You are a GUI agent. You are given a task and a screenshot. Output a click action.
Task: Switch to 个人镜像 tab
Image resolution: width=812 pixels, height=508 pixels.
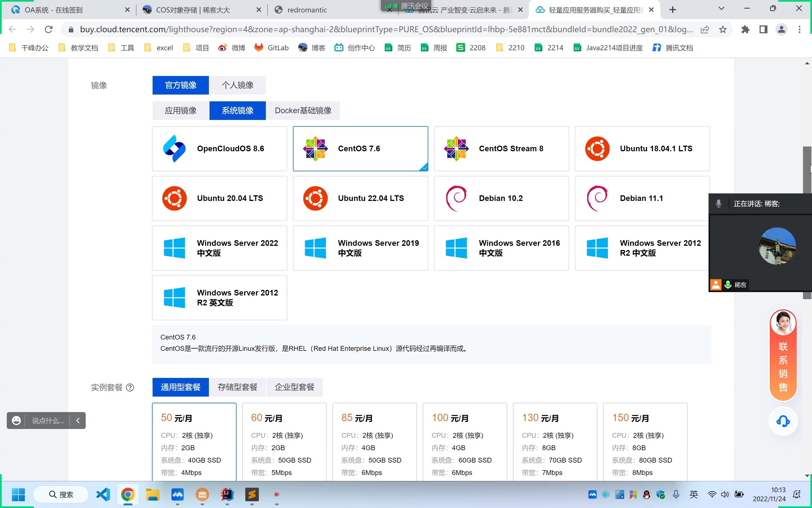click(x=237, y=85)
